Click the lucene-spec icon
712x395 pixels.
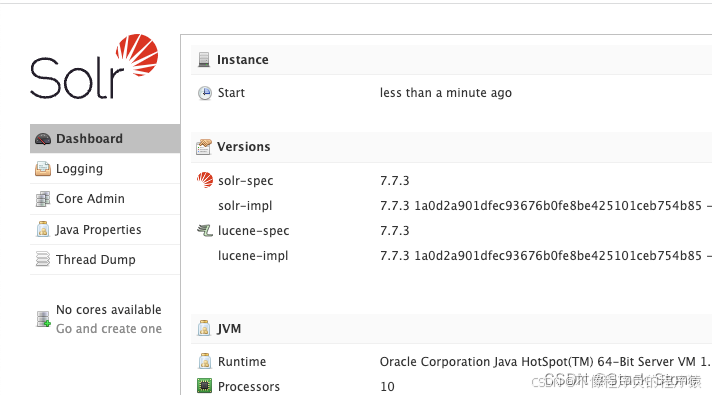pyautogui.click(x=205, y=231)
